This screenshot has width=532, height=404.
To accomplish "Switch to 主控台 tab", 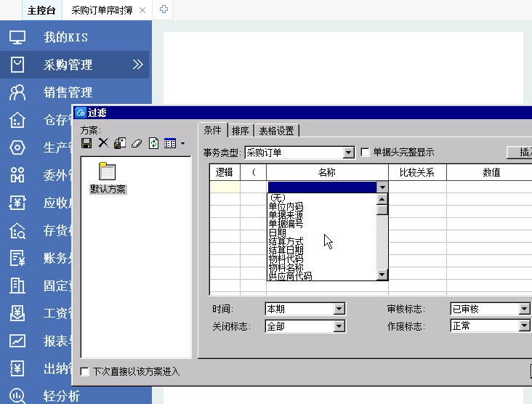I will pyautogui.click(x=41, y=10).
